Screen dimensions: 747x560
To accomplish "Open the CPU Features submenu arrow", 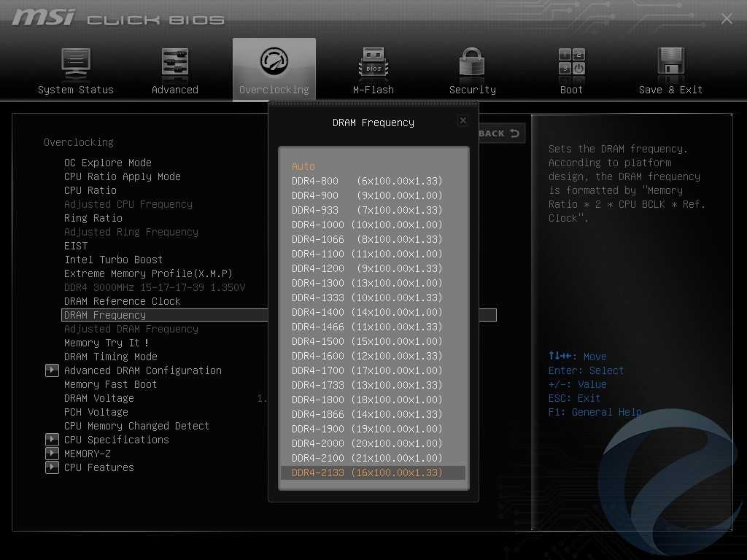I will (x=52, y=467).
